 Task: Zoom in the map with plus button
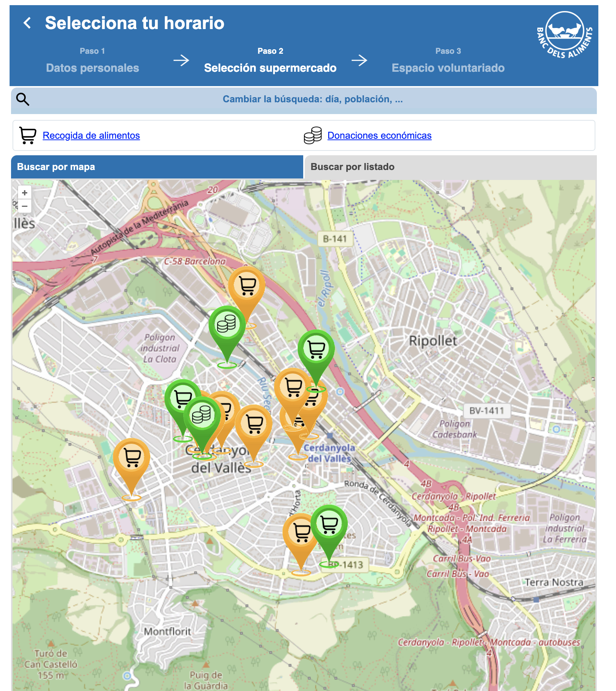[25, 193]
